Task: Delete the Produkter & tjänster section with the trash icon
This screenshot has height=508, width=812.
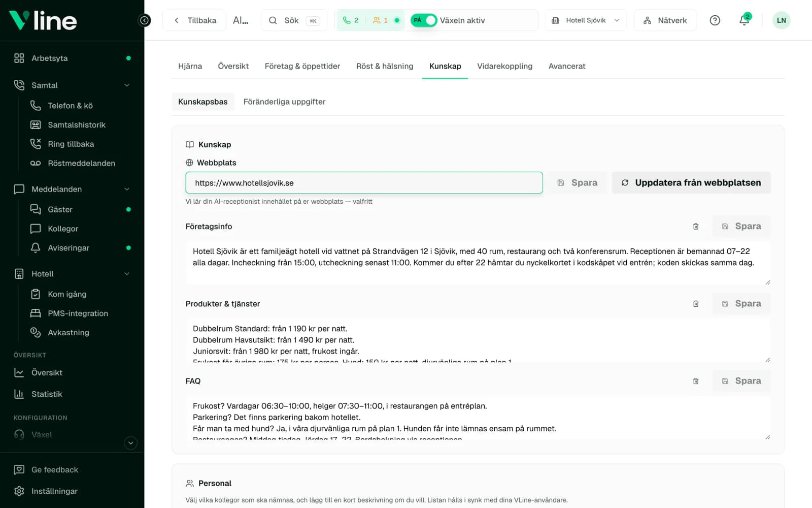Action: 696,304
